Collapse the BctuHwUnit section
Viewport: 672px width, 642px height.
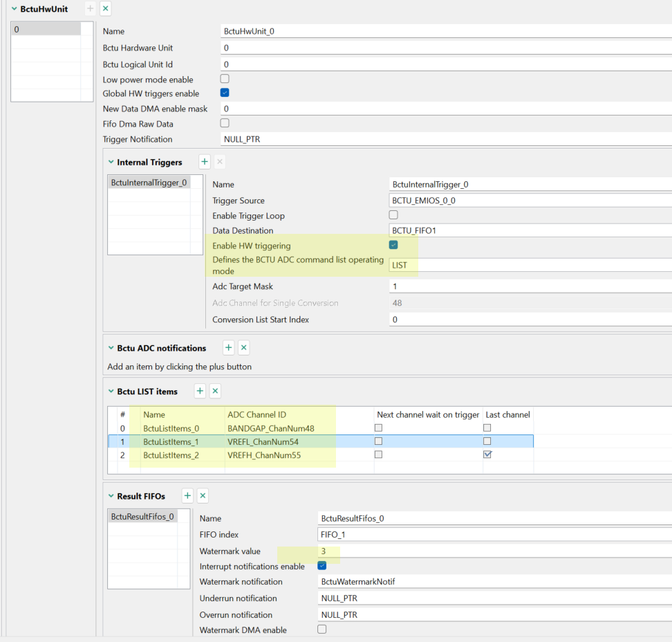pos(14,9)
